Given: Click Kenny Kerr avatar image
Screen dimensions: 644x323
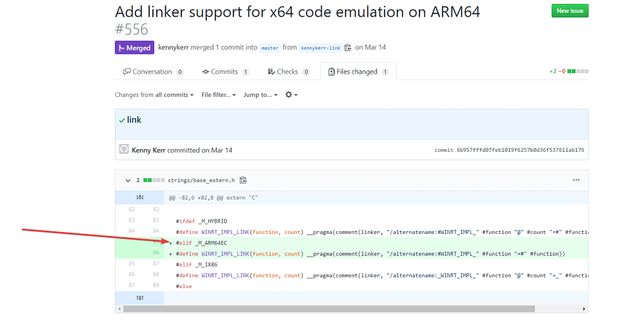Looking at the screenshot, I should (124, 149).
